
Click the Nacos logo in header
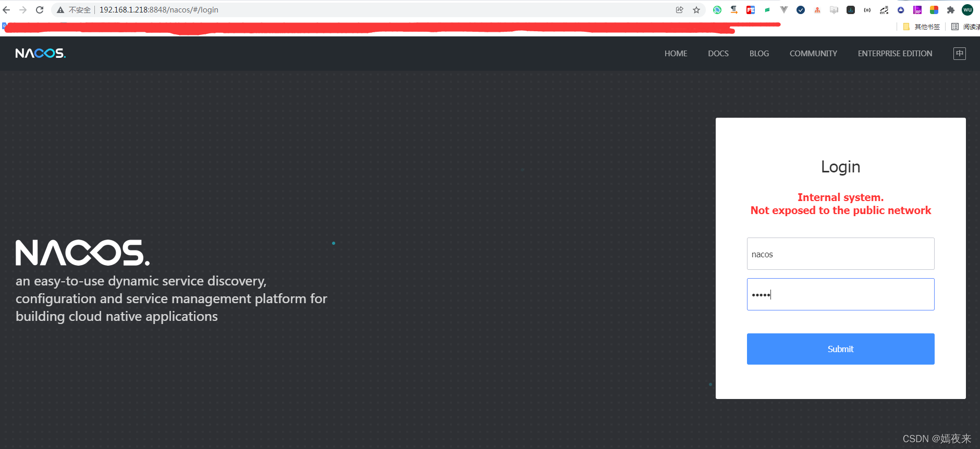(41, 53)
